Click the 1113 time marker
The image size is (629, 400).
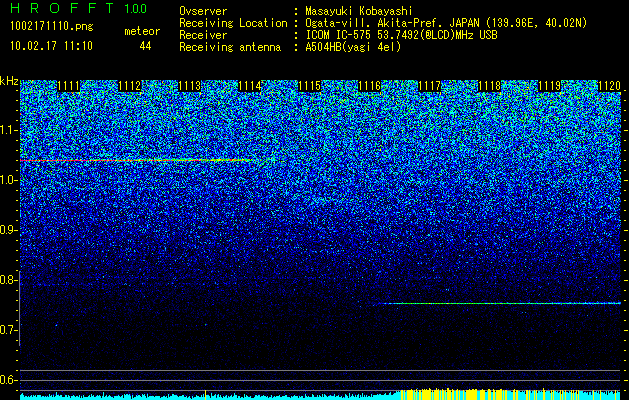(189, 86)
